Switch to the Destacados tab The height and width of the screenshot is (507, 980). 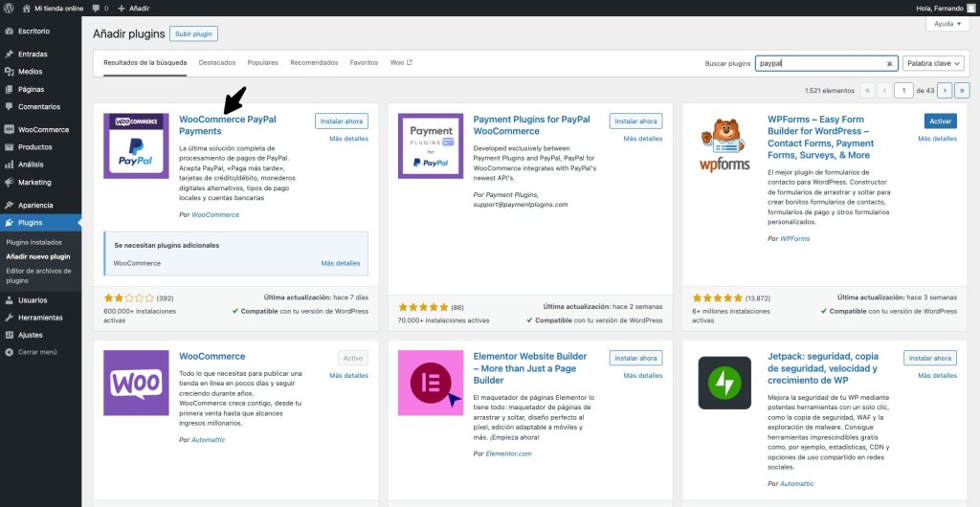(x=217, y=63)
